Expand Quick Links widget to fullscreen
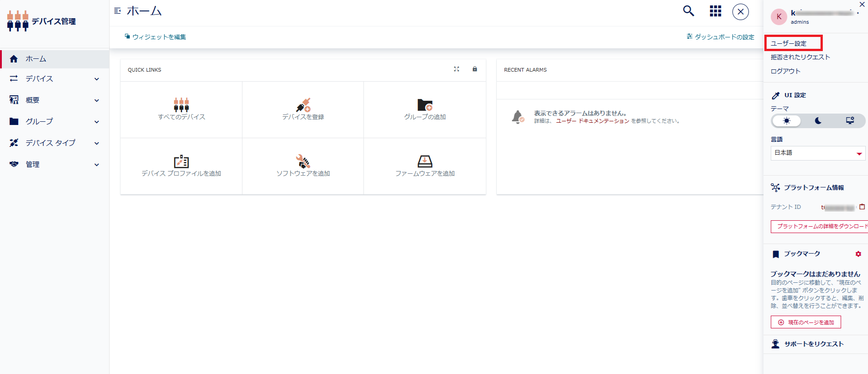This screenshot has height=374, width=868. coord(457,69)
